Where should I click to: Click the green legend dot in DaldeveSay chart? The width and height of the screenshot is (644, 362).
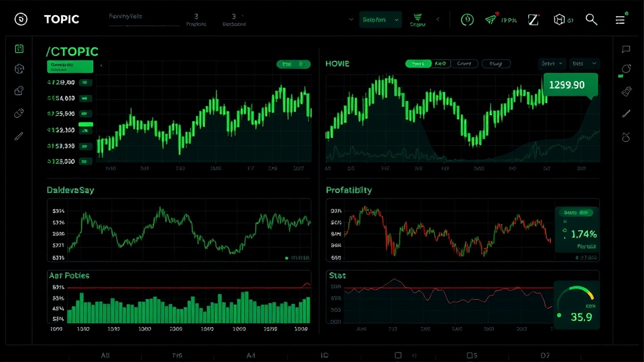point(287,258)
